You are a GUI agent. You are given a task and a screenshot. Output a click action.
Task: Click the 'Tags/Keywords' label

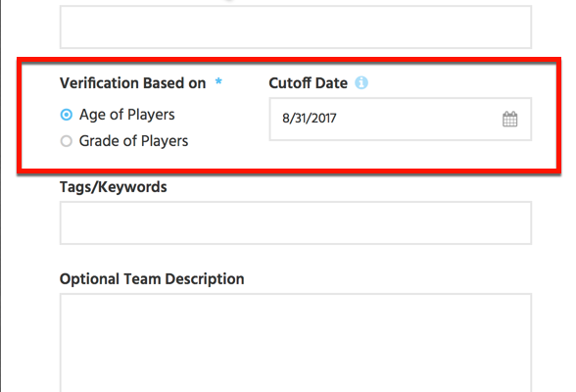pyautogui.click(x=114, y=187)
